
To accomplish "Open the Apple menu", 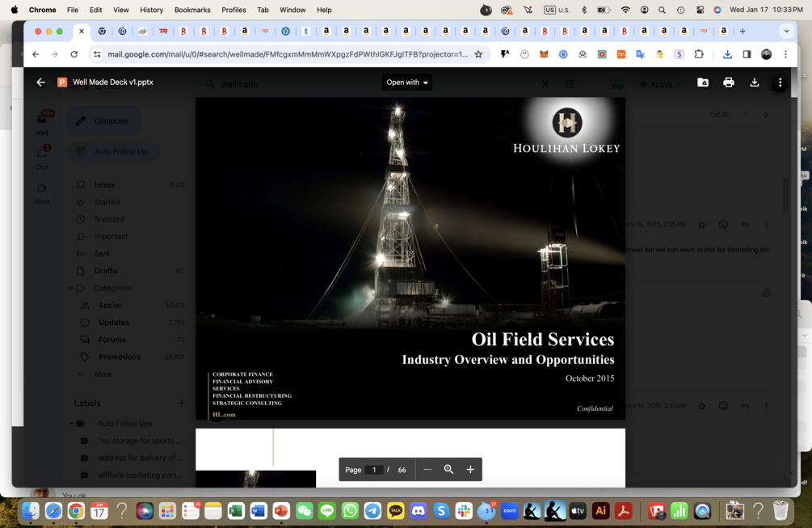I will (x=14, y=10).
